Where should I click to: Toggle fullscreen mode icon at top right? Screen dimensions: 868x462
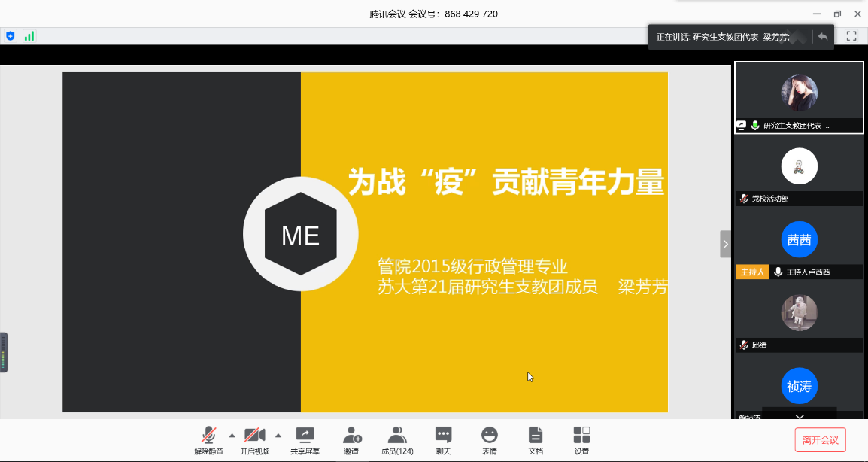click(x=851, y=35)
